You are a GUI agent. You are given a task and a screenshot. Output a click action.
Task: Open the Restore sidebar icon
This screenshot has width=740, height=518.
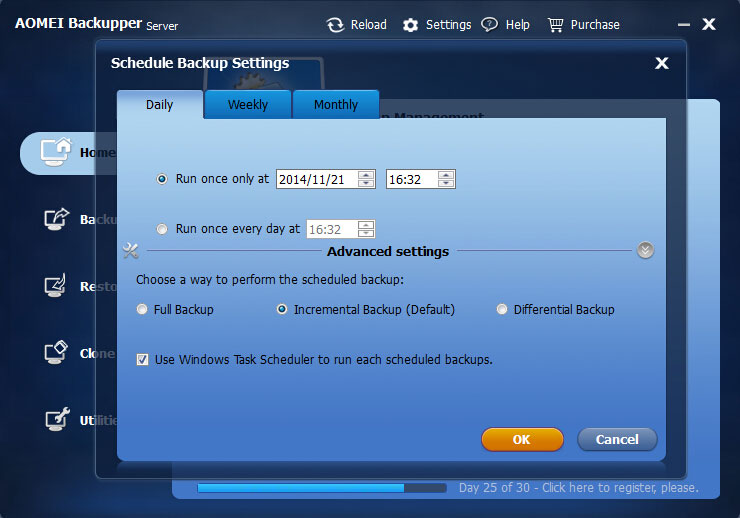click(x=55, y=286)
